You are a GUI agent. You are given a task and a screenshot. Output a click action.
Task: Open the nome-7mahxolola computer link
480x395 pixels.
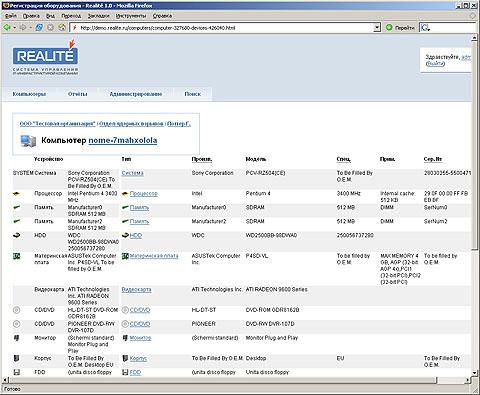coord(123,140)
